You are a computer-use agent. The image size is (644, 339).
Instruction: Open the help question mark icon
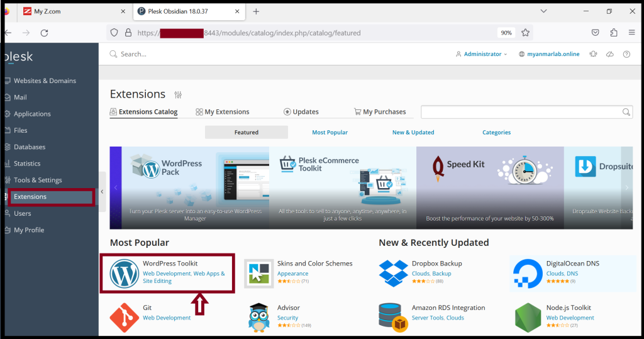point(626,54)
